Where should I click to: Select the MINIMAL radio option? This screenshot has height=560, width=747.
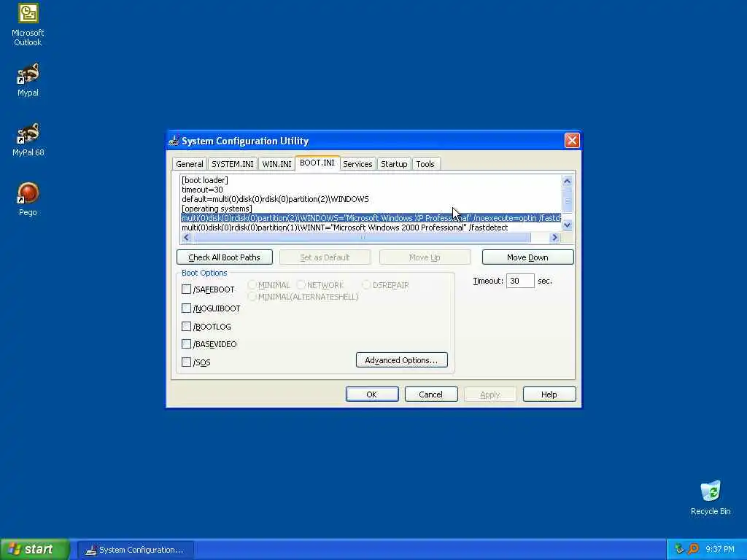coord(252,285)
